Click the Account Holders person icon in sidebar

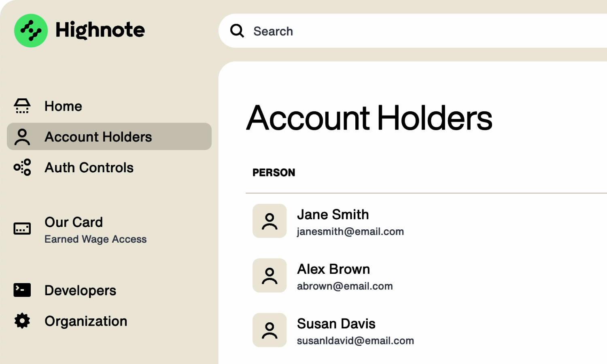click(x=22, y=137)
